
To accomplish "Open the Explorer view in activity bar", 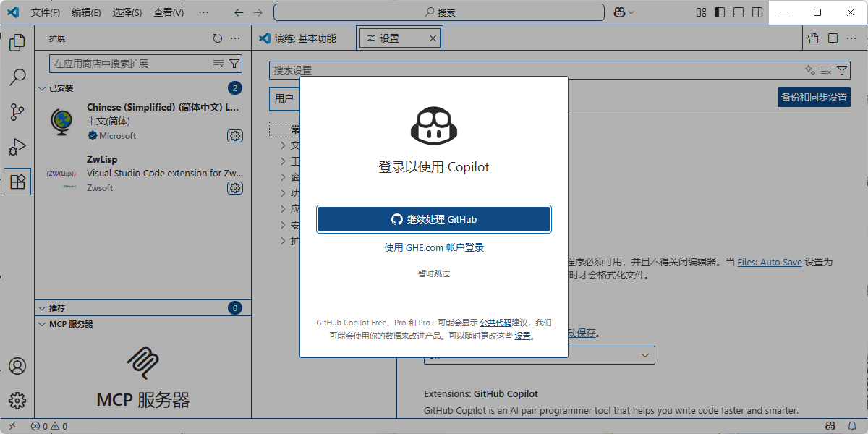I will 17,43.
